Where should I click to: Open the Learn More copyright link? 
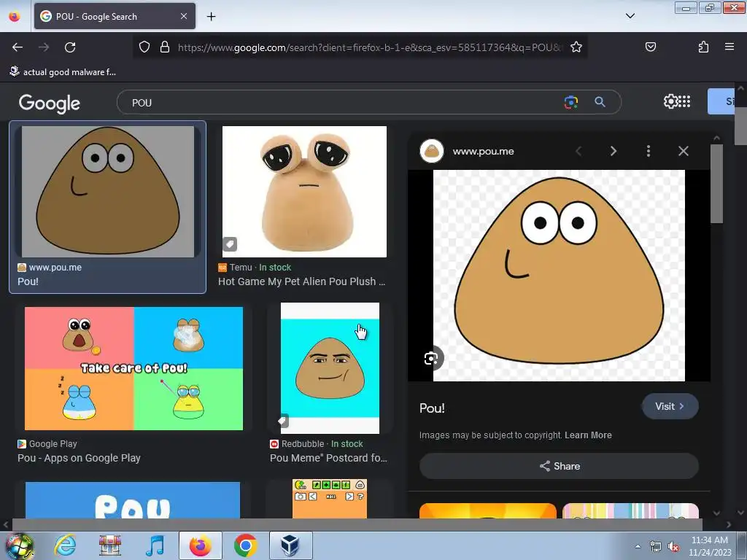click(x=588, y=435)
